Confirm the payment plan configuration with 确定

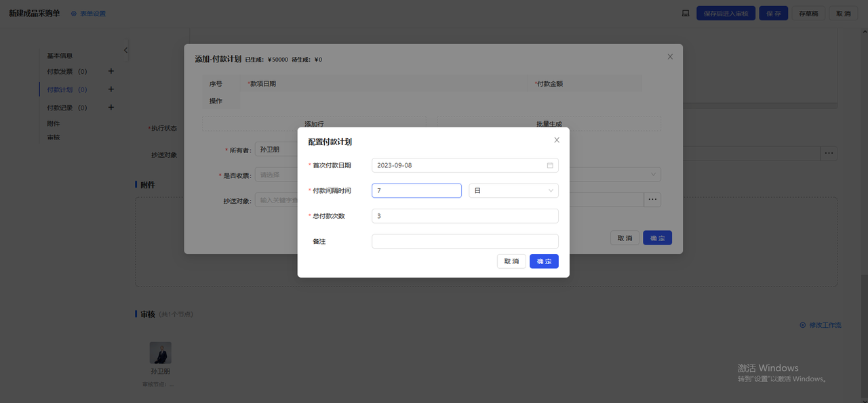pyautogui.click(x=544, y=261)
